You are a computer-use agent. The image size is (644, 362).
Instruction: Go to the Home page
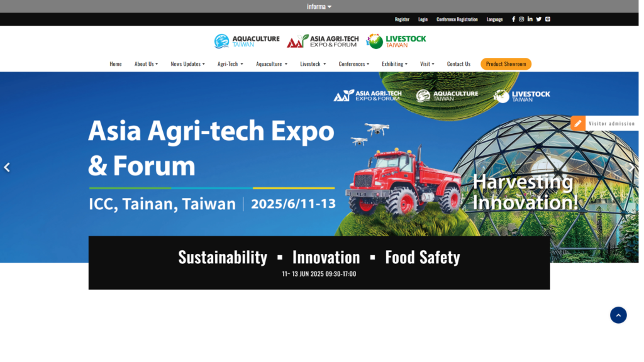click(116, 65)
